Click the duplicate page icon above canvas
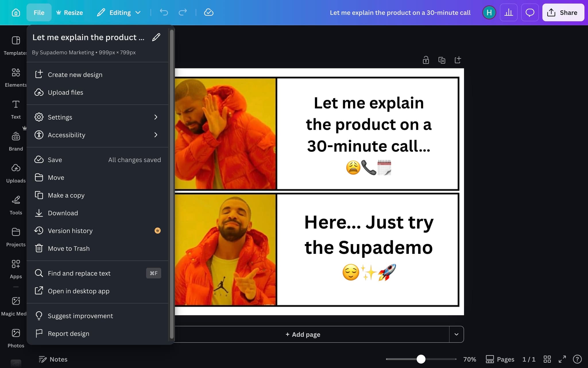 pos(442,60)
